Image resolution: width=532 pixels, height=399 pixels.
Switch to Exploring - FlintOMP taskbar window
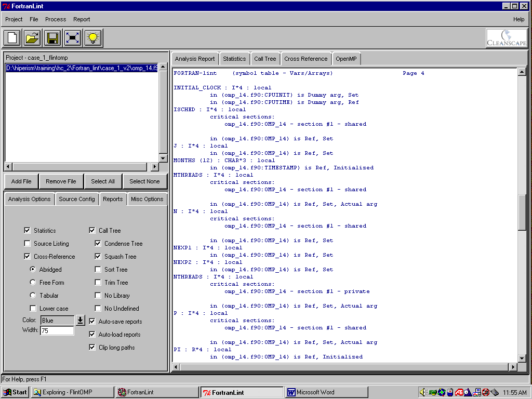click(72, 392)
